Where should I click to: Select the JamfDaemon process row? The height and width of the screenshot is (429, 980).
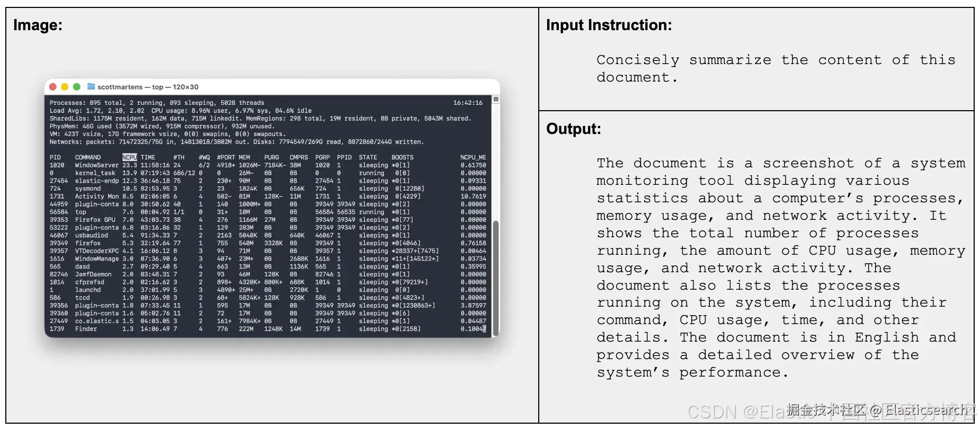coord(268,274)
